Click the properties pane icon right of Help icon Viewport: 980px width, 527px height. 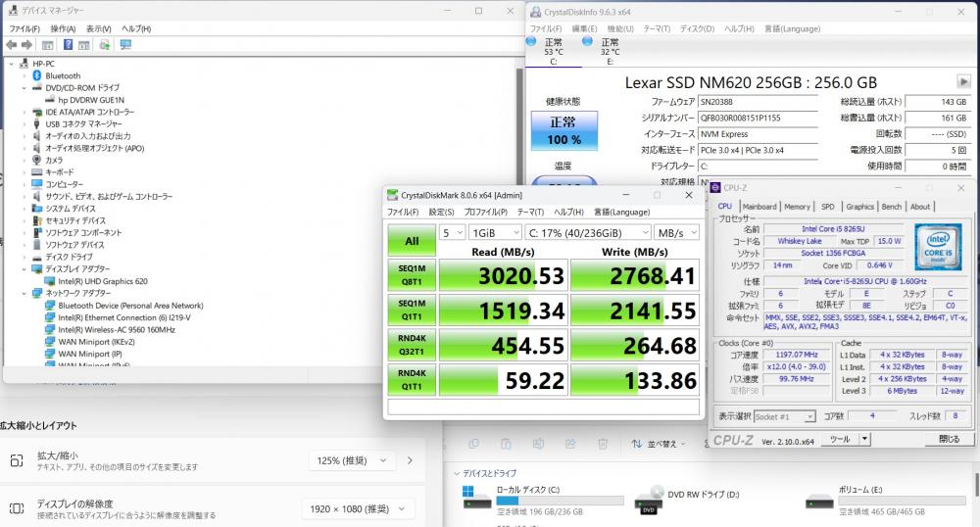coord(84,45)
